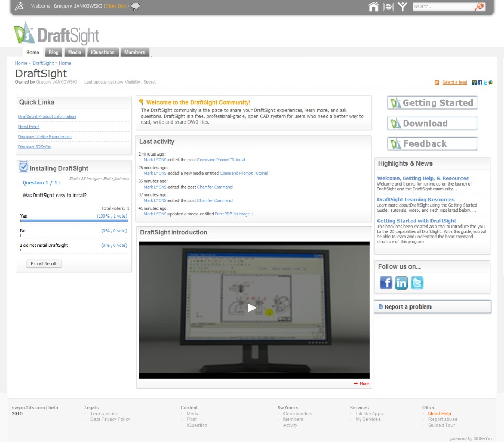Click the Download button
This screenshot has width=504, height=442.
[x=432, y=124]
